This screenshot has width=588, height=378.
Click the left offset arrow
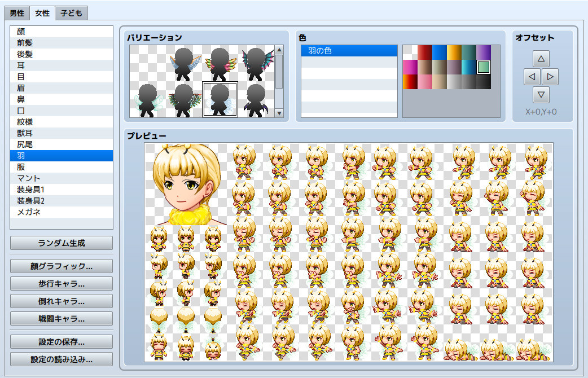pos(532,77)
